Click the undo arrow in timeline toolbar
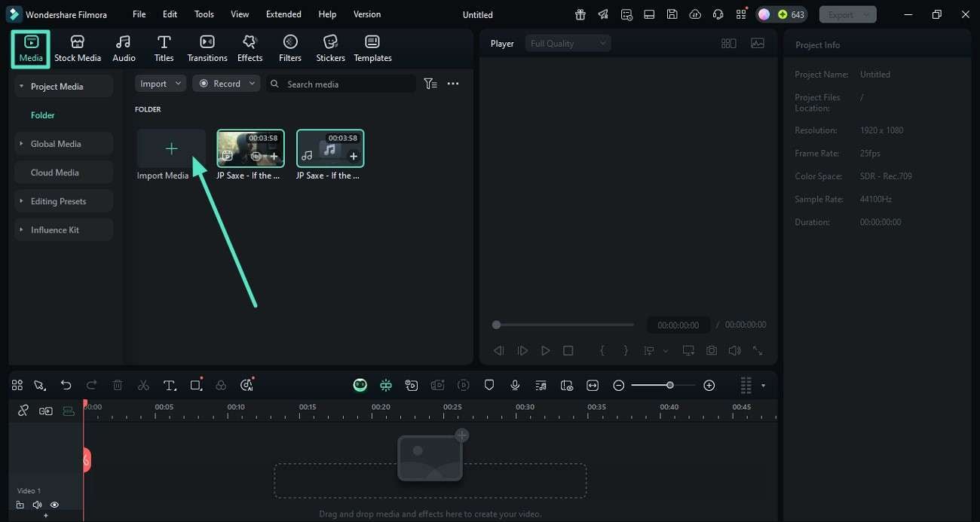The image size is (980, 522). pyautogui.click(x=66, y=385)
